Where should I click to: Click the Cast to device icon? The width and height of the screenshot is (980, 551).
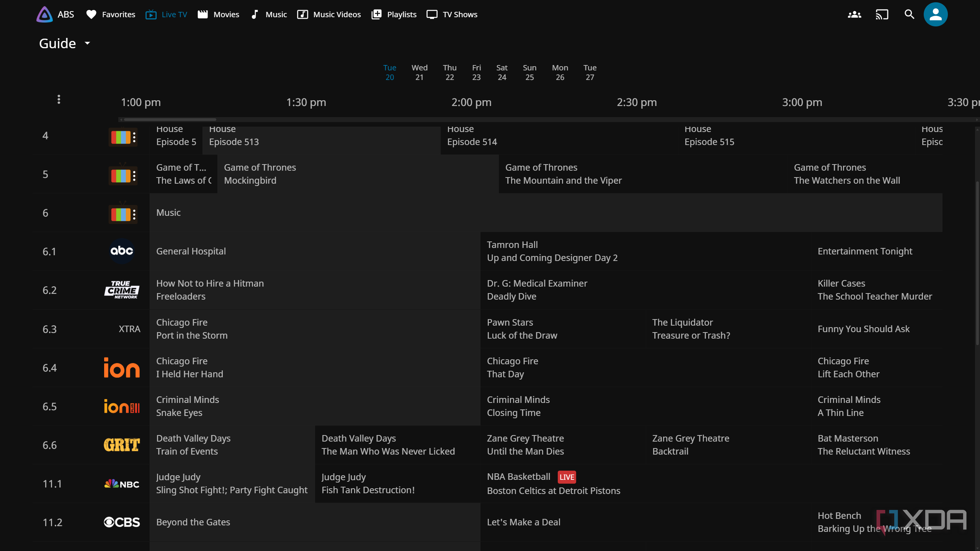point(882,15)
